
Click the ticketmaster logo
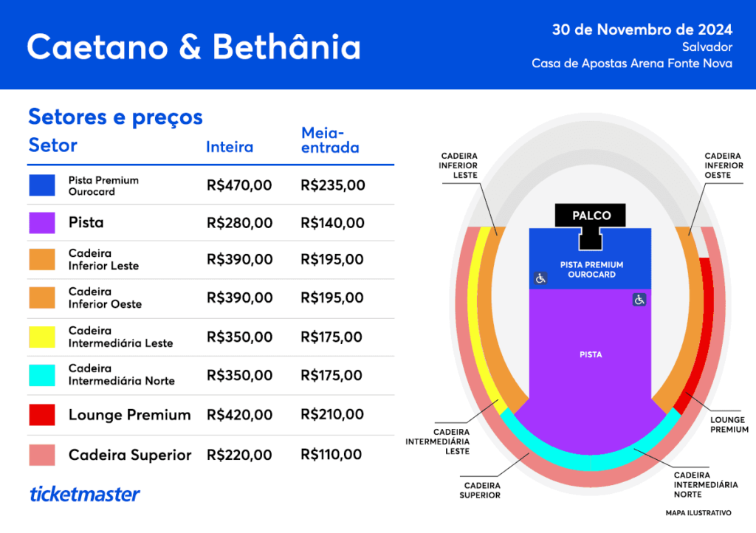pyautogui.click(x=85, y=494)
